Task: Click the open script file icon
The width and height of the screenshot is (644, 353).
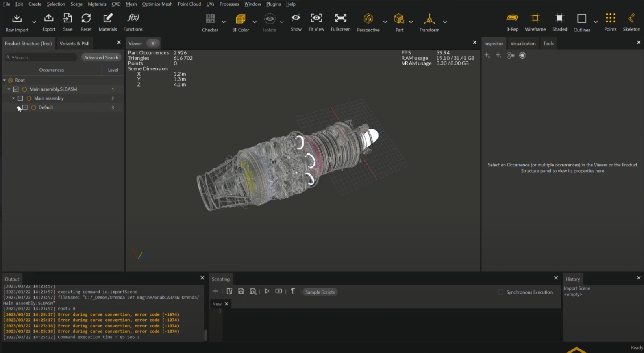Action: pos(229,291)
